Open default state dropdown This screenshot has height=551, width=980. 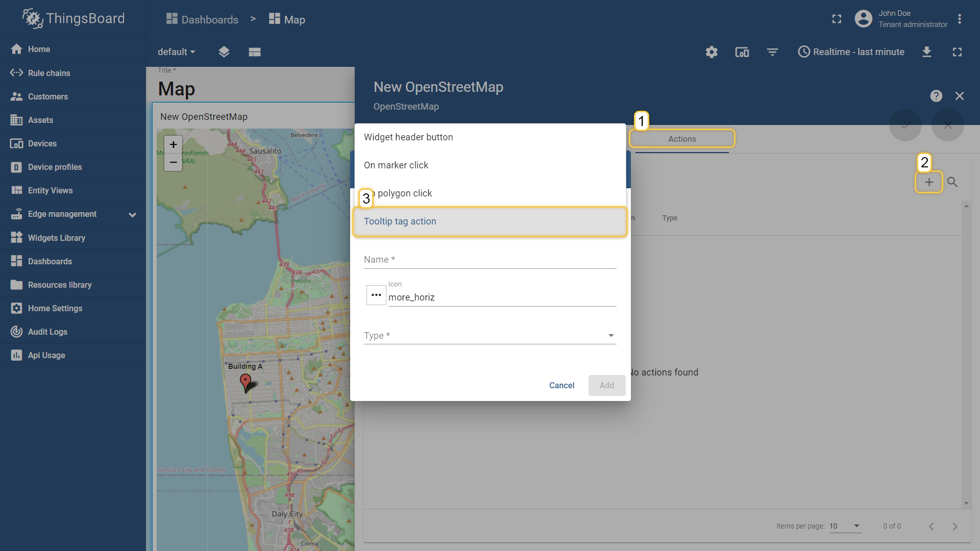pyautogui.click(x=176, y=52)
